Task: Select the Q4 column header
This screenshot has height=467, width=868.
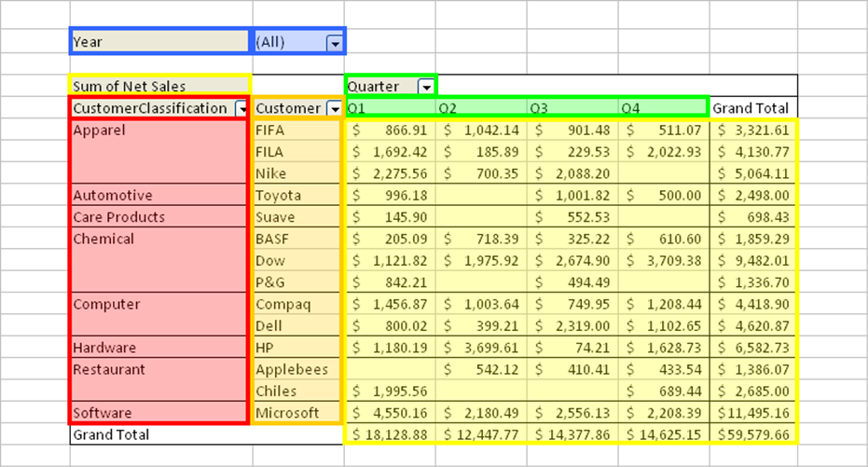Action: coord(663,108)
